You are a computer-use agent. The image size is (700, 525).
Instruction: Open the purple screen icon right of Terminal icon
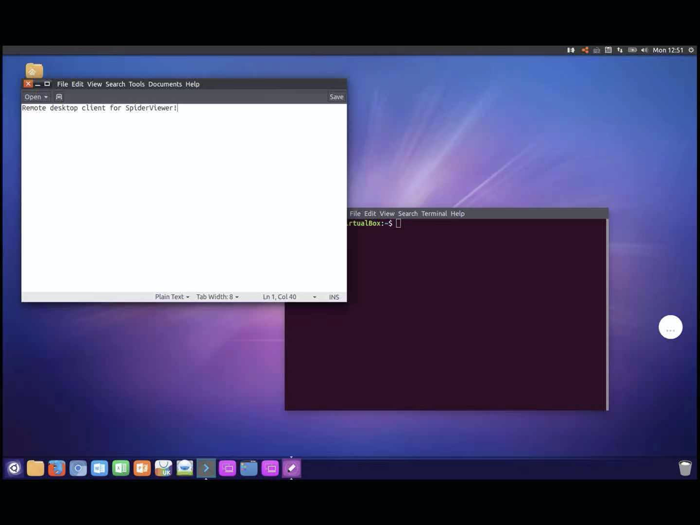tap(228, 468)
